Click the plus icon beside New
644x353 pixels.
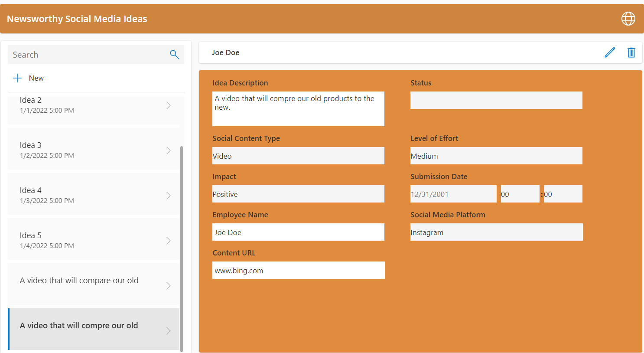click(17, 78)
